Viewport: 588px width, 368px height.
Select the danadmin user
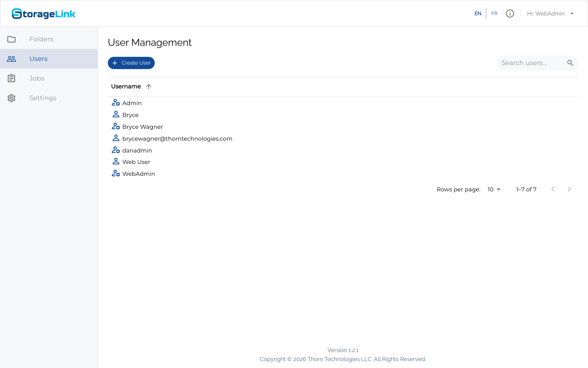pos(343,150)
